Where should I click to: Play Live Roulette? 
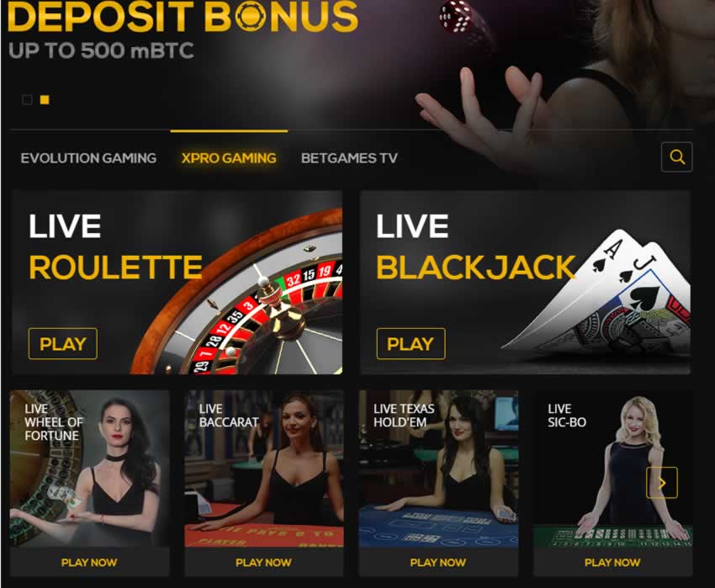(63, 343)
